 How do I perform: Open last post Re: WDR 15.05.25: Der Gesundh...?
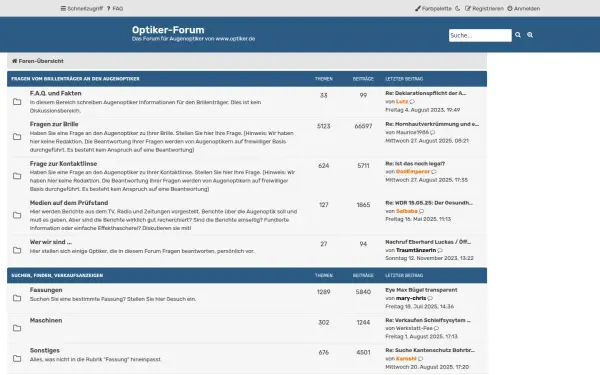[x=429, y=203]
